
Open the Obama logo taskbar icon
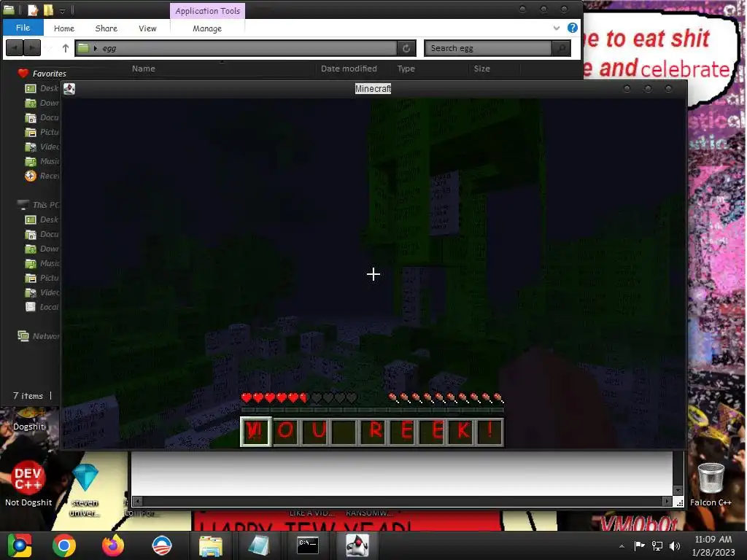[x=162, y=545]
